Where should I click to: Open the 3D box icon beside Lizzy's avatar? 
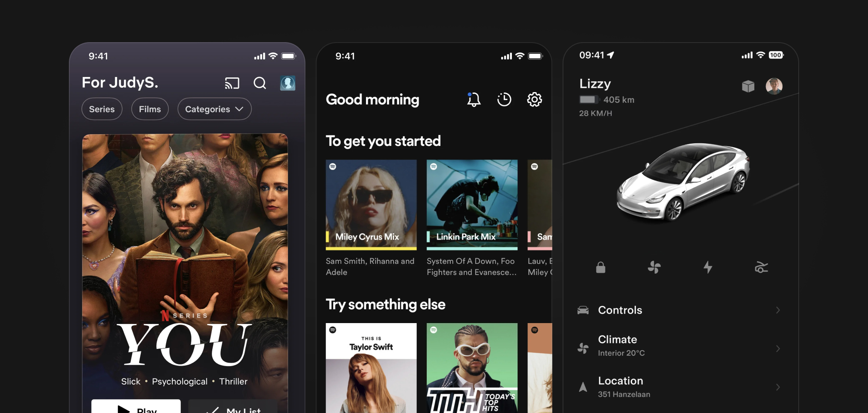(x=748, y=86)
